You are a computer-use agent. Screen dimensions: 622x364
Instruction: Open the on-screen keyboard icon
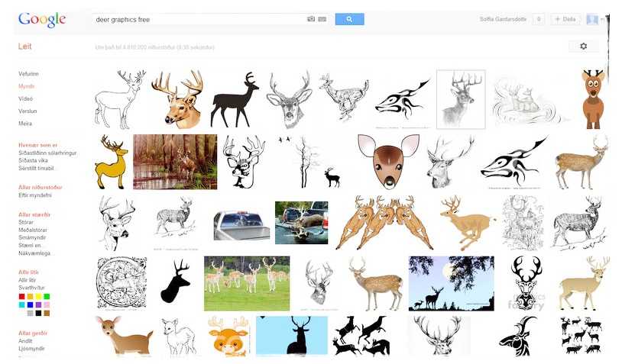point(322,19)
